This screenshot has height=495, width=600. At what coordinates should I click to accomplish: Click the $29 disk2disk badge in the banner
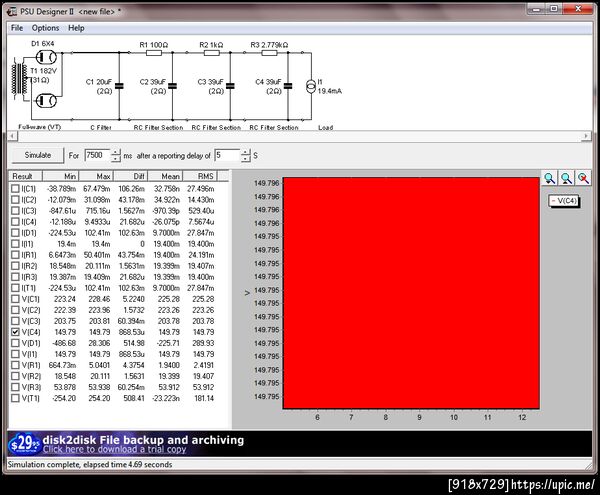click(24, 444)
